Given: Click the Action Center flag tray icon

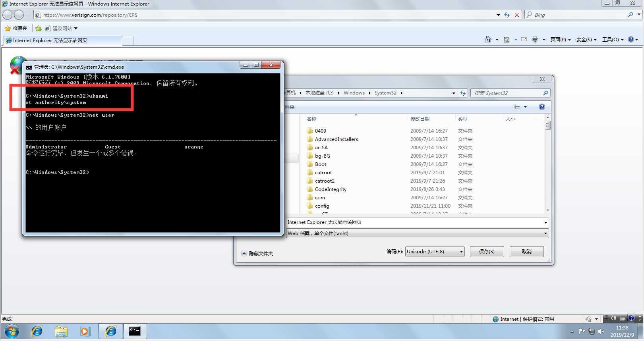Looking at the screenshot, I should (582, 331).
